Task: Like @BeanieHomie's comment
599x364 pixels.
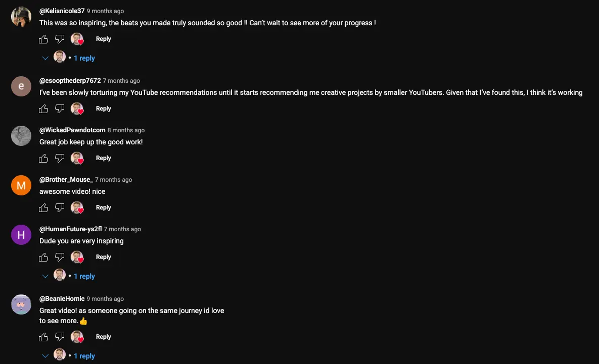Action: tap(43, 337)
